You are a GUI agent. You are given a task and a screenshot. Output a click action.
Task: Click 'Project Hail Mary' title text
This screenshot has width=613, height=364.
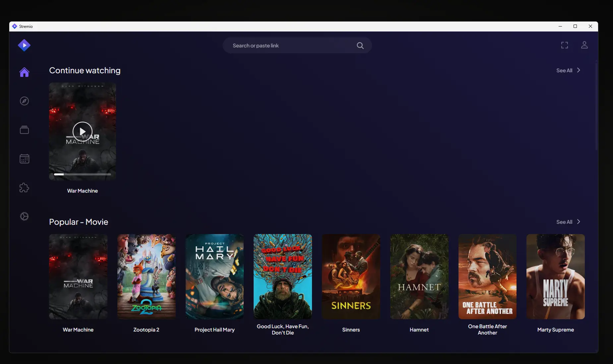click(x=215, y=330)
